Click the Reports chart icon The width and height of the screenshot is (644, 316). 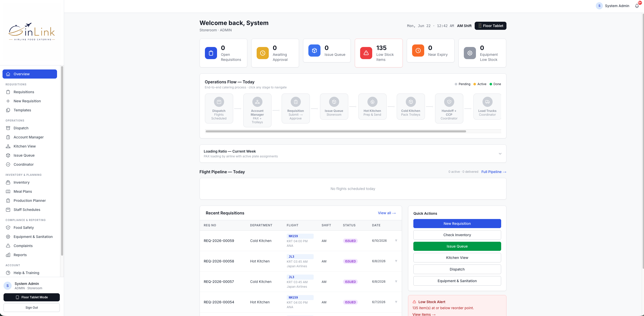point(8,255)
